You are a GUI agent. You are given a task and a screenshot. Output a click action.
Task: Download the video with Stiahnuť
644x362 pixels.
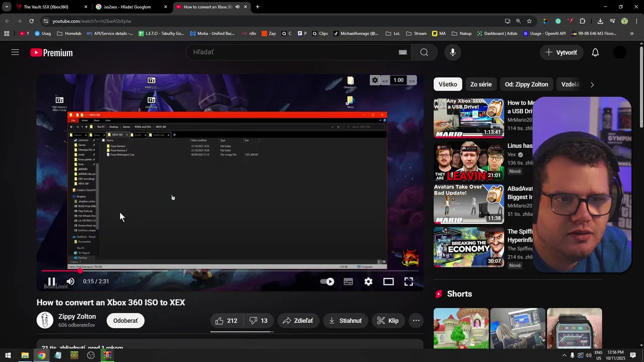(x=345, y=321)
